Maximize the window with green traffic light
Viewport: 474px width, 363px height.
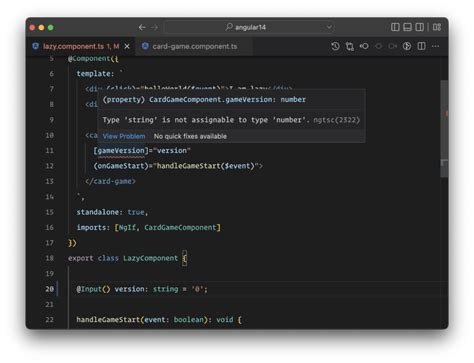pos(51,28)
